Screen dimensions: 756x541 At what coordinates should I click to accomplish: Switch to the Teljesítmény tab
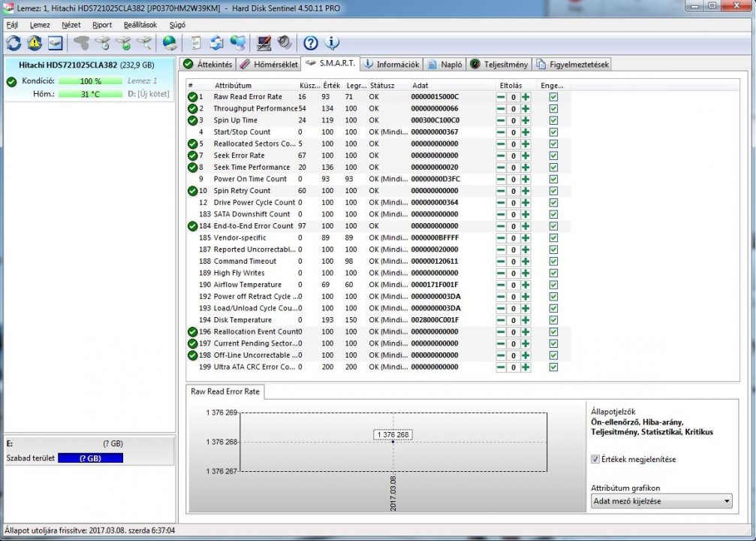(499, 64)
